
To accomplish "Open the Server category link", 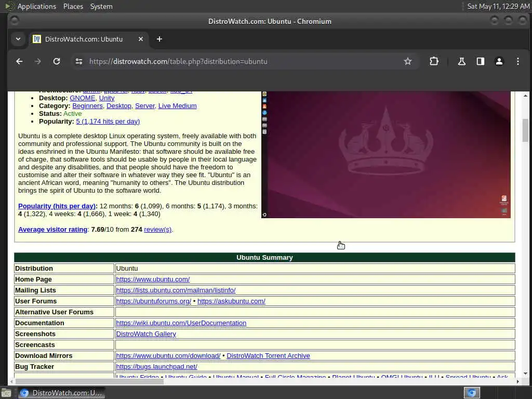I will [x=145, y=106].
